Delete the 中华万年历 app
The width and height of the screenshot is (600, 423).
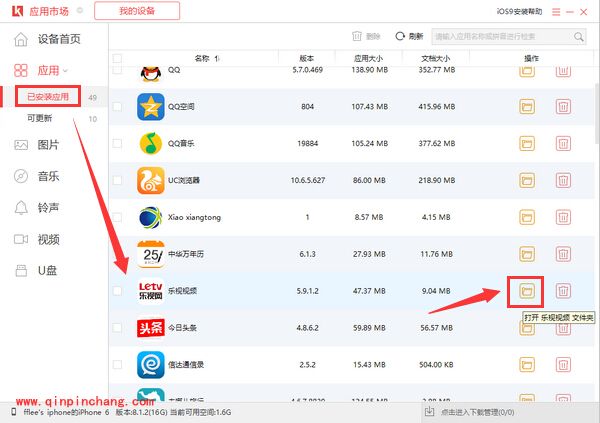(563, 254)
